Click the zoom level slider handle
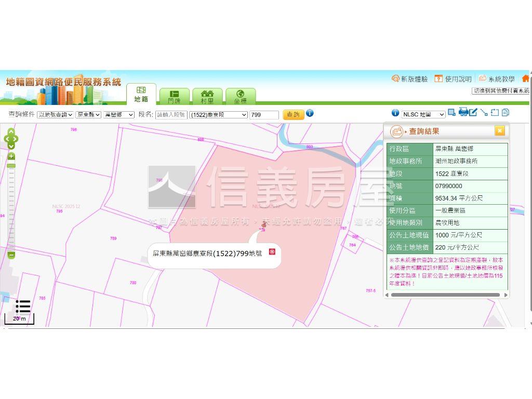 [x=11, y=166]
